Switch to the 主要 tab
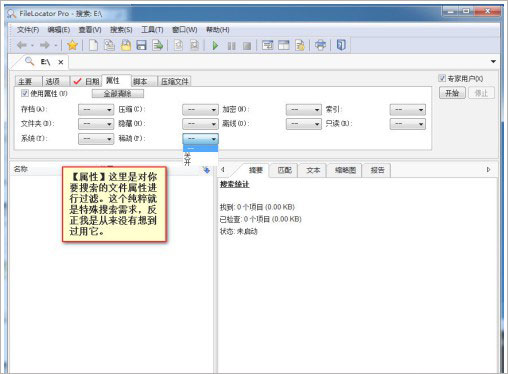 [x=29, y=81]
